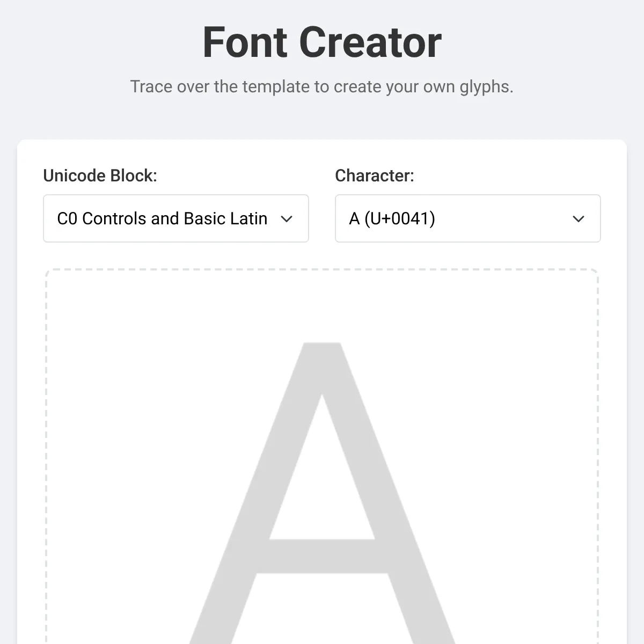Open the Character dropdown
Viewport: 644px width, 644px height.
pyautogui.click(x=467, y=218)
